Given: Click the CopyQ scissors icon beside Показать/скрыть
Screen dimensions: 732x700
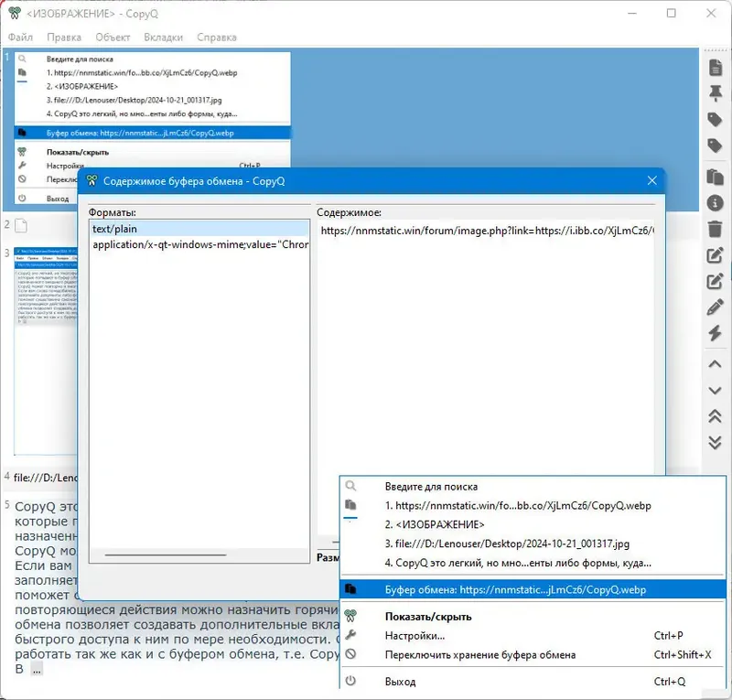Looking at the screenshot, I should [350, 616].
